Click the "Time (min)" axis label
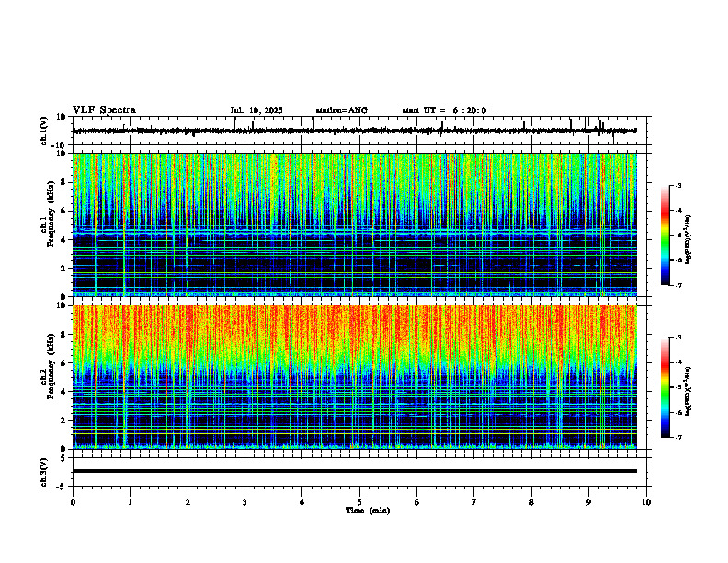 (x=368, y=511)
